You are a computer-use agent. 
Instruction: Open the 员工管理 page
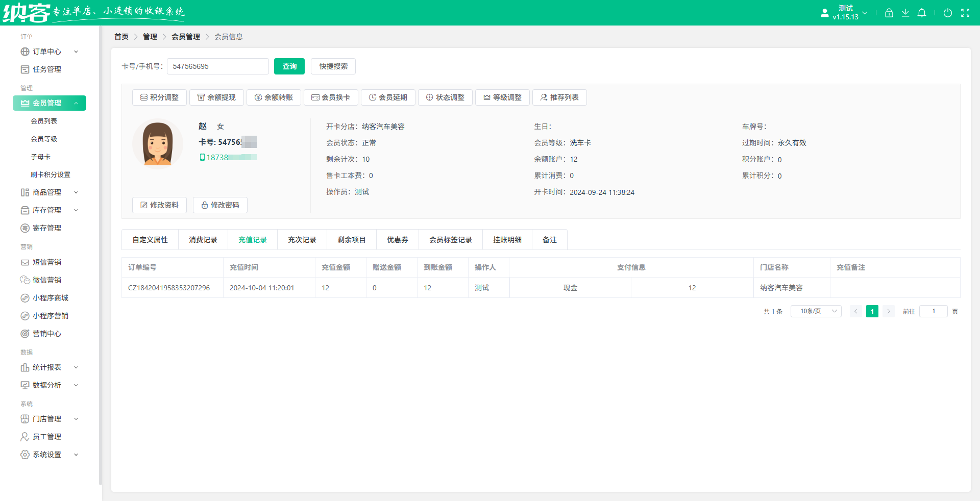47,437
